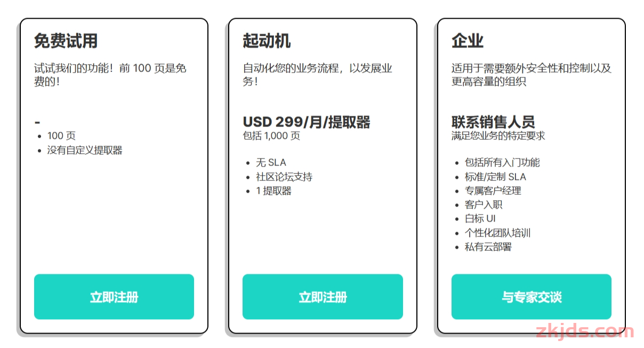
Task: Click the 社区论坛支持 list item
Action: 284,177
